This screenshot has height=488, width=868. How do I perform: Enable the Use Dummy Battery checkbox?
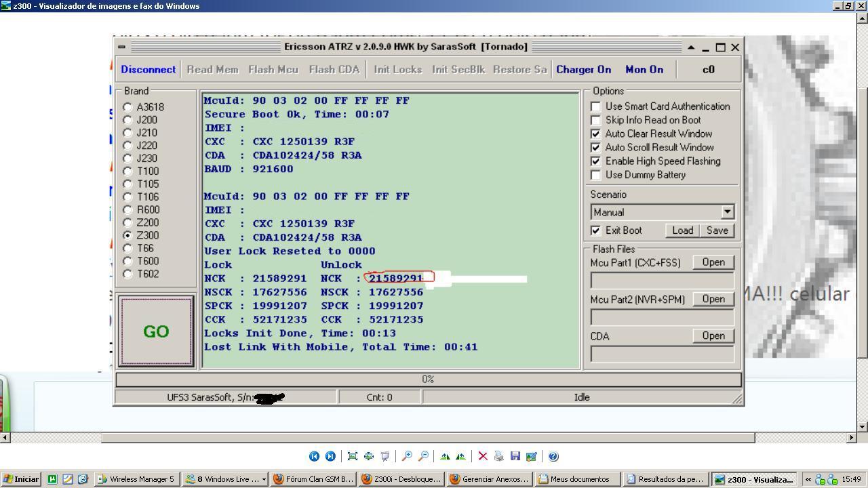pos(595,175)
